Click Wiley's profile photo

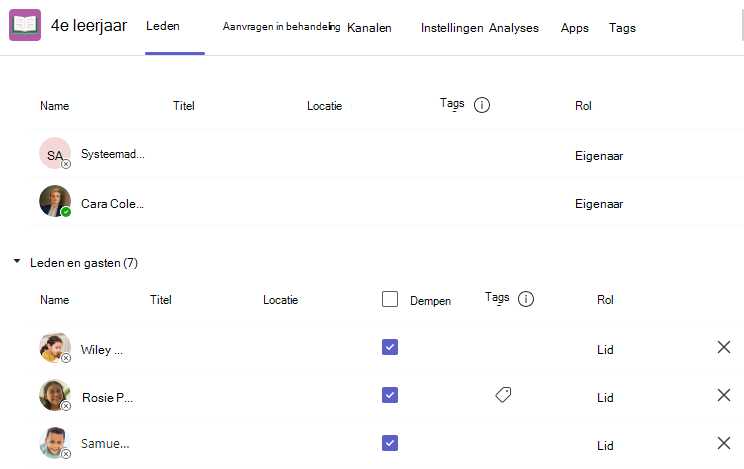(x=55, y=347)
